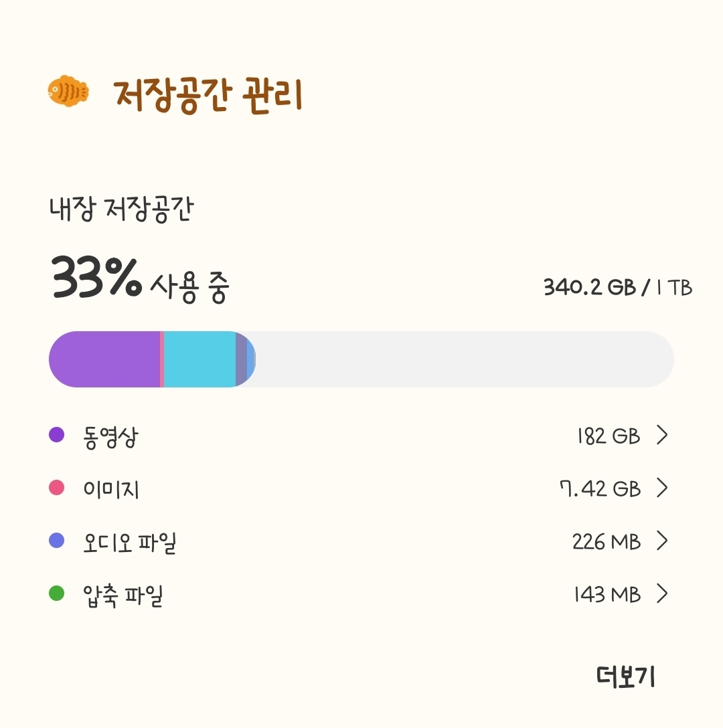
Task: Click the purple dot beside 동영상
Action: 57,435
